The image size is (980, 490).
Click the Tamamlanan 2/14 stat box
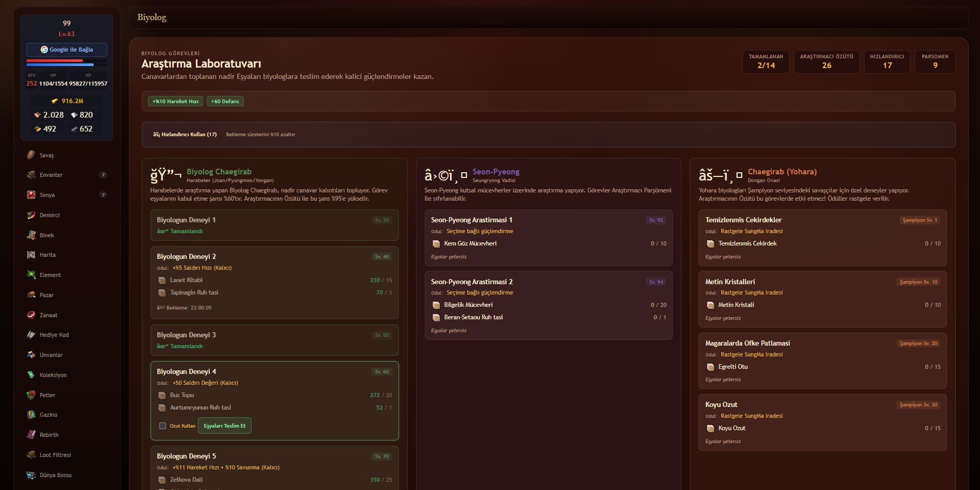click(766, 62)
